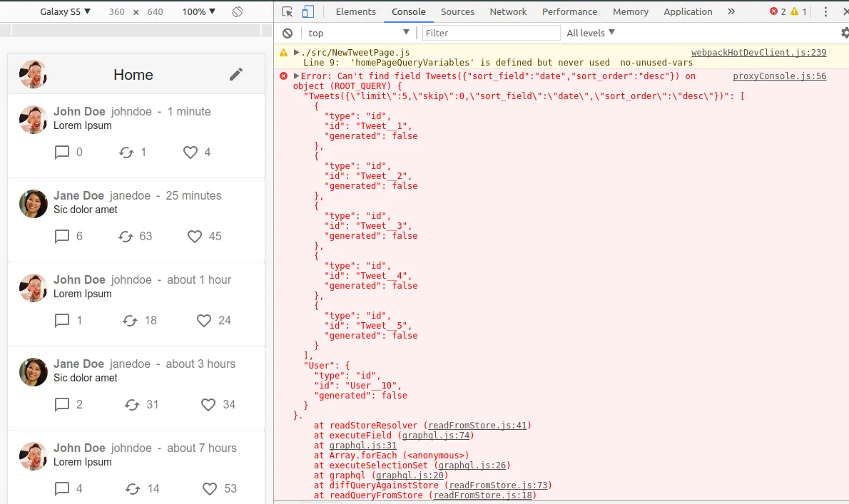Click the clear console icon
This screenshot has height=504, width=849.
[x=288, y=33]
